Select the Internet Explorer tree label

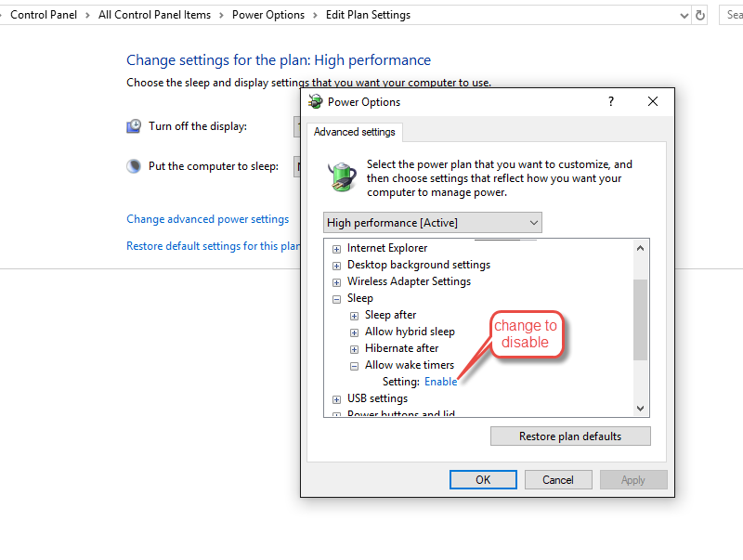[x=387, y=248]
